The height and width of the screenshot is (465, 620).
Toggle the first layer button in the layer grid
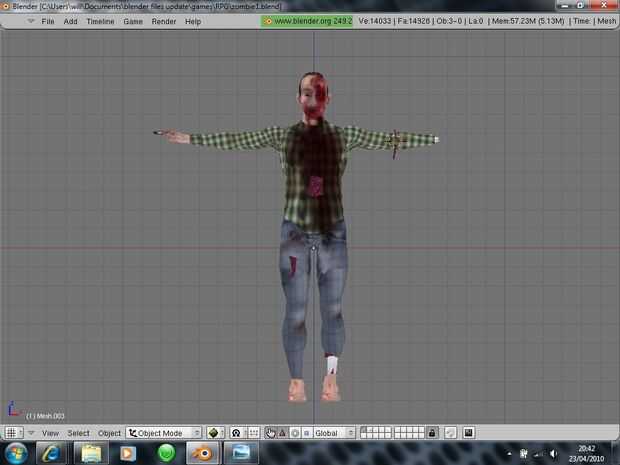365,430
